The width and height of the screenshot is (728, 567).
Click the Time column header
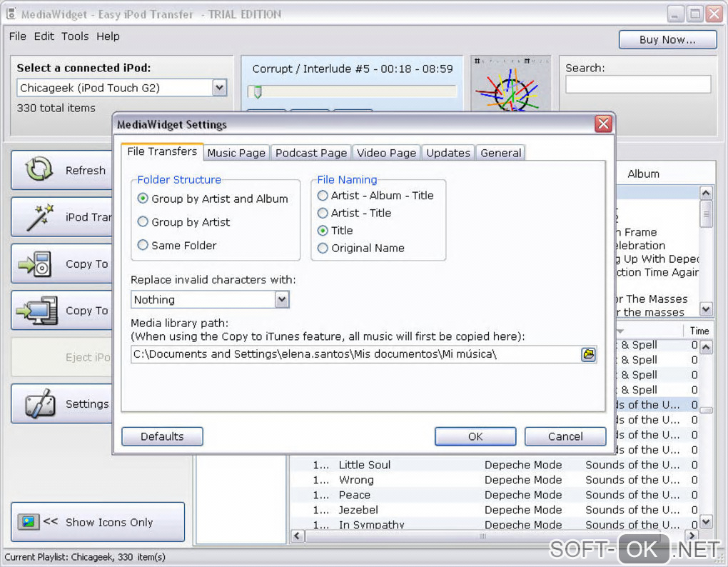coord(699,331)
